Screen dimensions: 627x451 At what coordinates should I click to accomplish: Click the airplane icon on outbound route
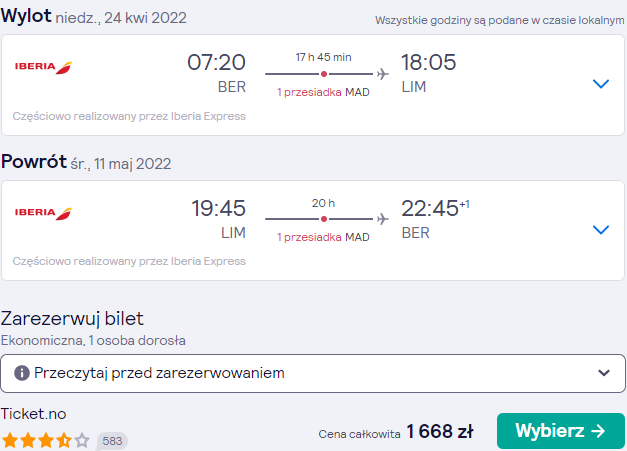pos(382,74)
